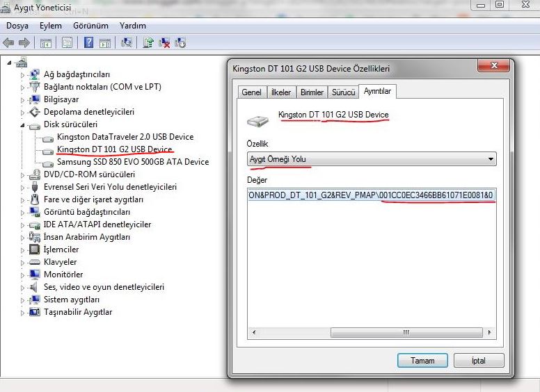Viewport: 540px width, 392px height.
Task: Click the disk icon in Özellikler dialog
Action: pos(257,121)
